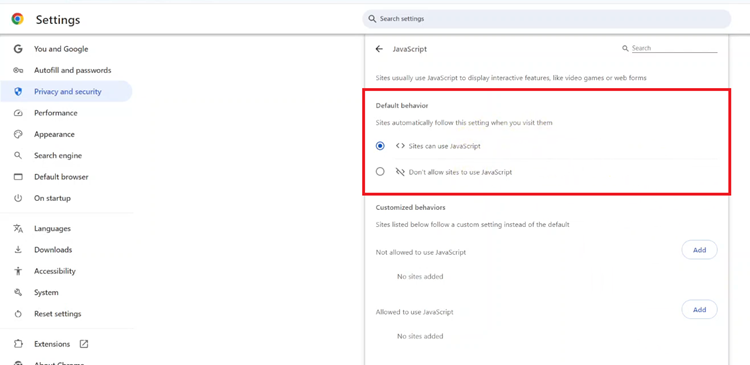Image resolution: width=750 pixels, height=365 pixels.
Task: Click the Settings page title
Action: (x=58, y=20)
